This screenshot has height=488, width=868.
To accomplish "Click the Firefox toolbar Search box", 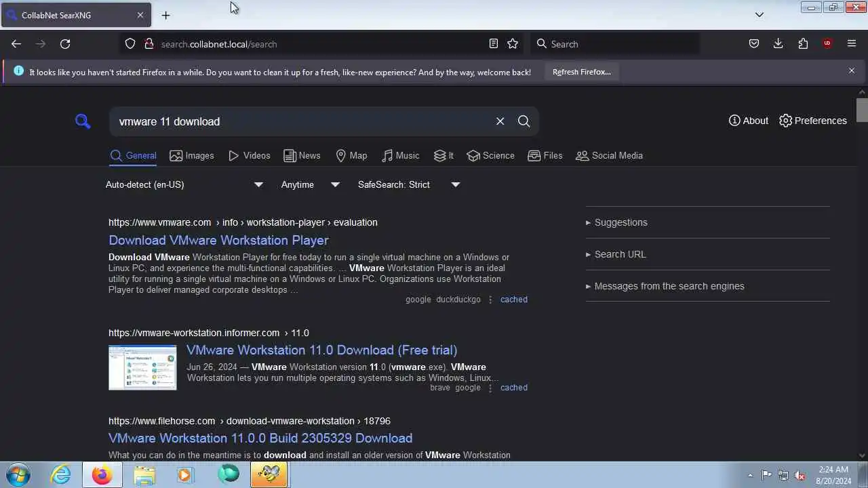I will [616, 44].
